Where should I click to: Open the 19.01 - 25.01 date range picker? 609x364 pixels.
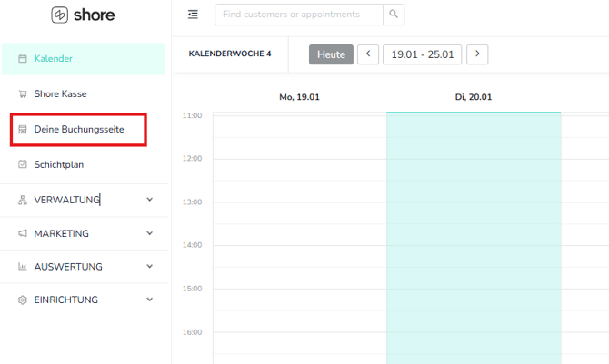tap(423, 54)
